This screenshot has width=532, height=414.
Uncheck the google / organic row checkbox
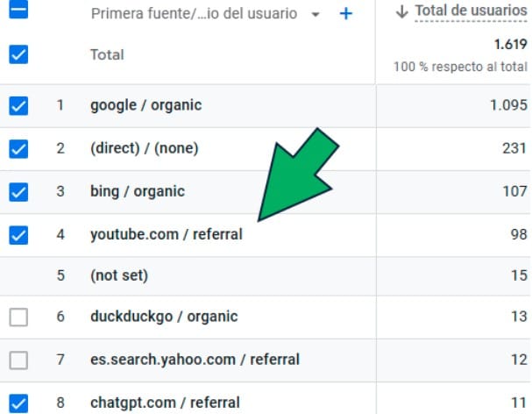18,106
